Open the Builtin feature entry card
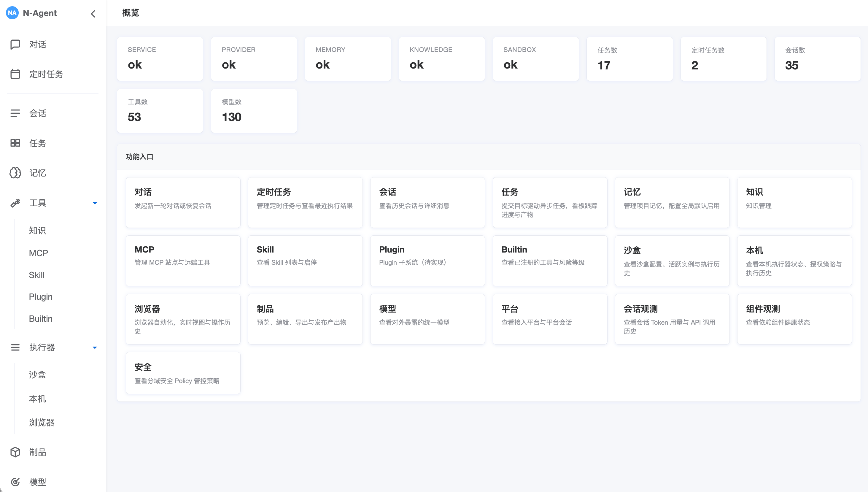The image size is (868, 492). (550, 261)
